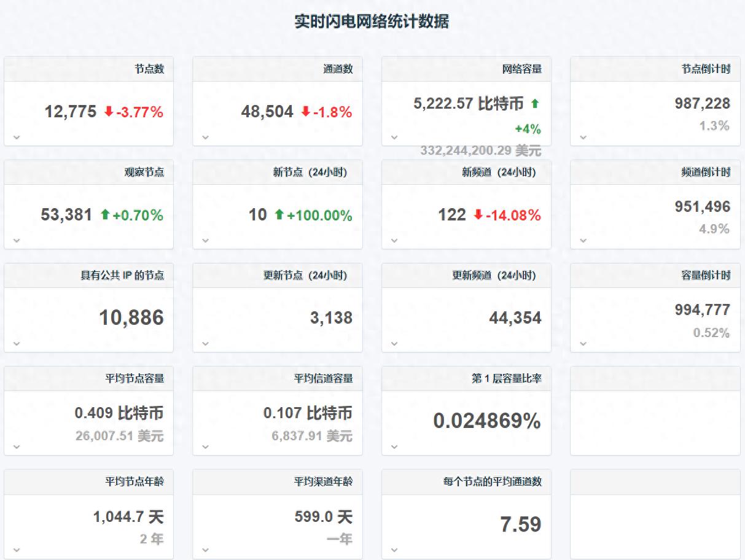The height and width of the screenshot is (560, 745).
Task: Click the 新频道 (24小时) header
Action: 466,173
